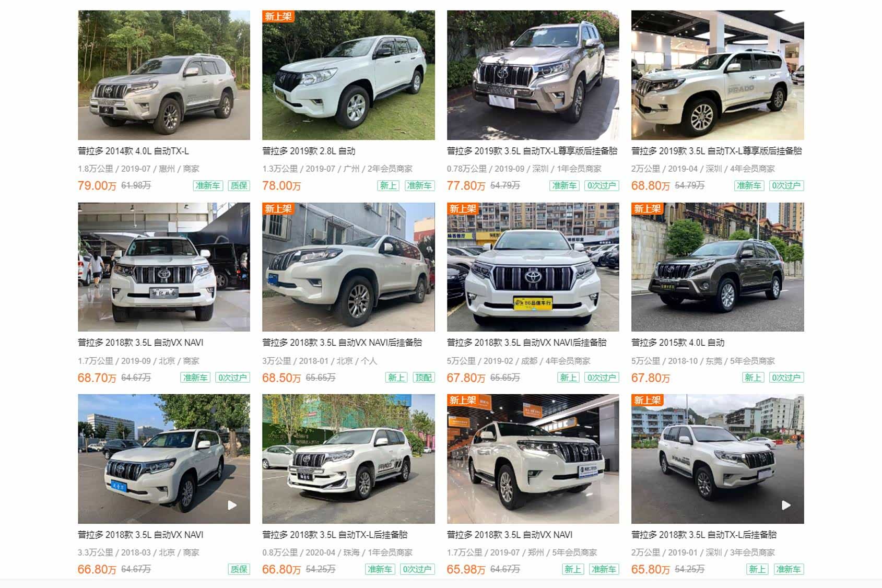Click 质保 tag on 79.00万 listing
The height and width of the screenshot is (588, 882).
pos(239,185)
